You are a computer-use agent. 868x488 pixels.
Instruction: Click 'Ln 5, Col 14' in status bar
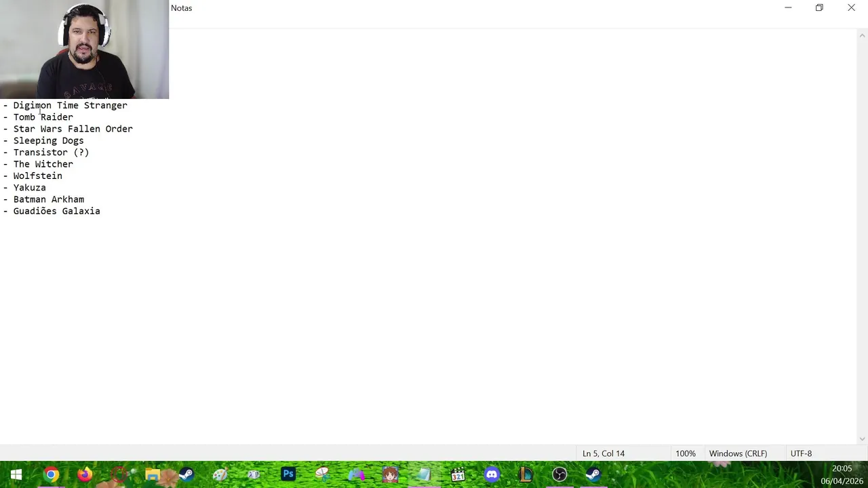pyautogui.click(x=604, y=453)
